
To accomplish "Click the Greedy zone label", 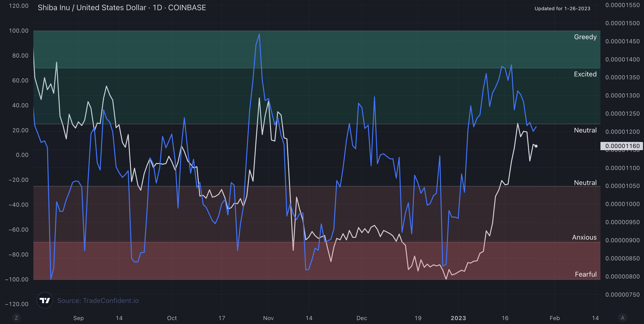I will click(x=585, y=37).
